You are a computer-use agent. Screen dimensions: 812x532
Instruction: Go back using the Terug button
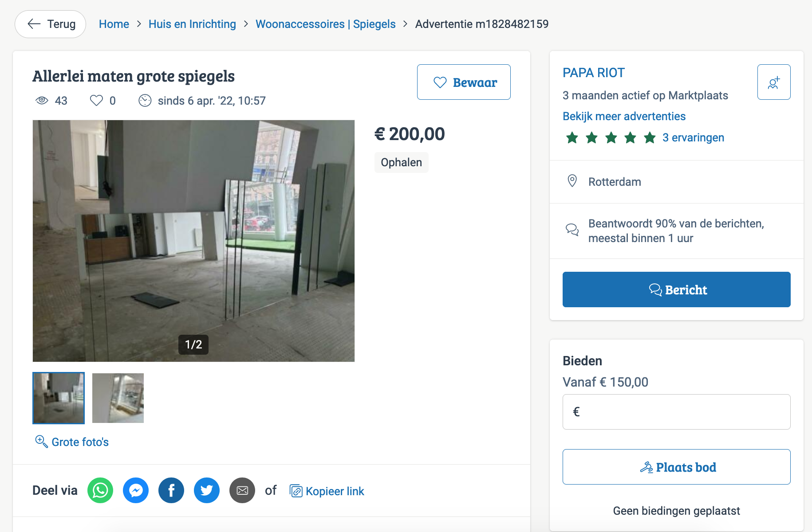[x=51, y=24]
